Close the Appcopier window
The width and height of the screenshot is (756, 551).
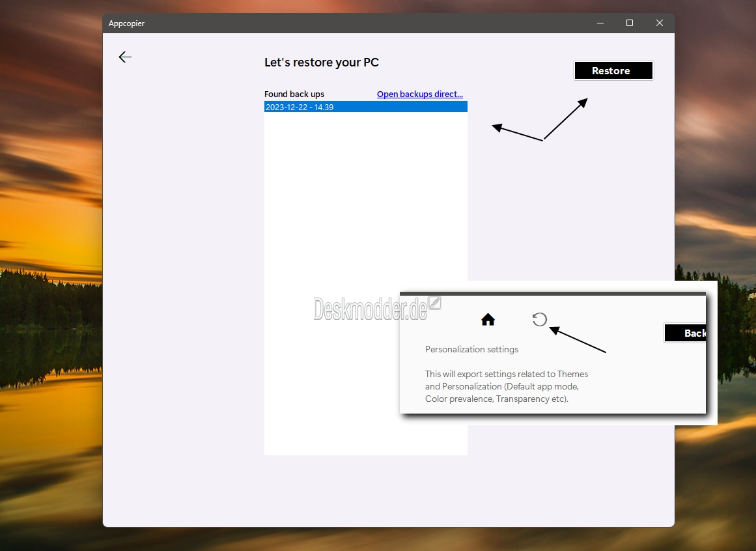tap(660, 23)
